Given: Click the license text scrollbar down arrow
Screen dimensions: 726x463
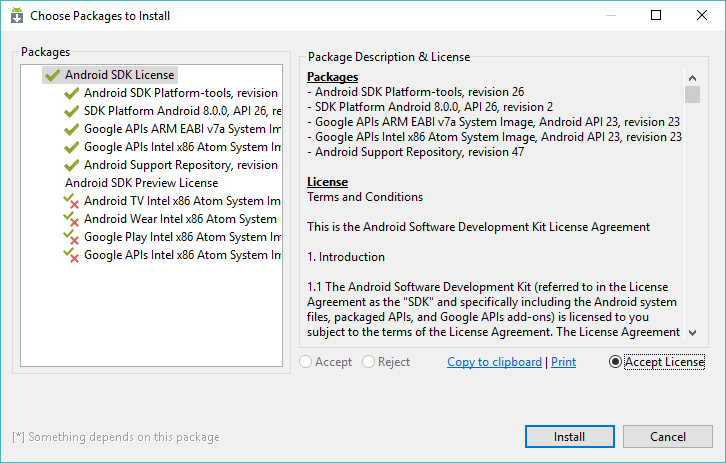Looking at the screenshot, I should click(693, 332).
